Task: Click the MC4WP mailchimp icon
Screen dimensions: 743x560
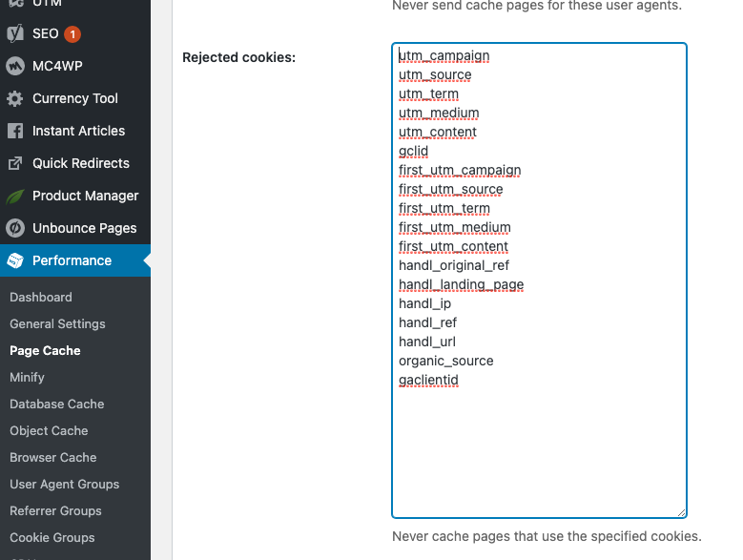Action: [15, 66]
